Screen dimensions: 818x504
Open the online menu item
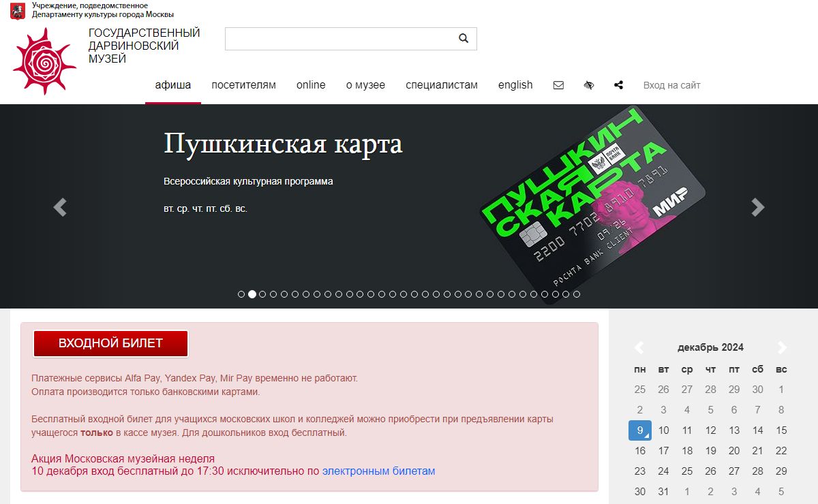pyautogui.click(x=311, y=85)
